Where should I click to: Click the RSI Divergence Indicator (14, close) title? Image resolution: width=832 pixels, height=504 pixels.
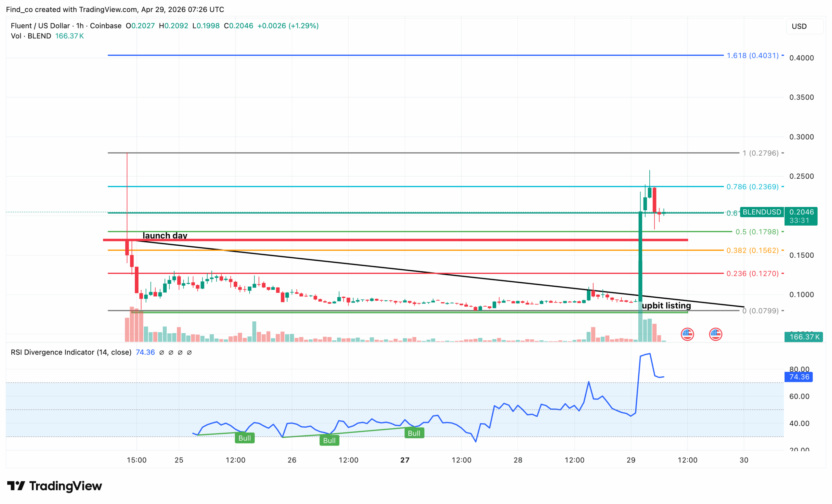click(71, 353)
